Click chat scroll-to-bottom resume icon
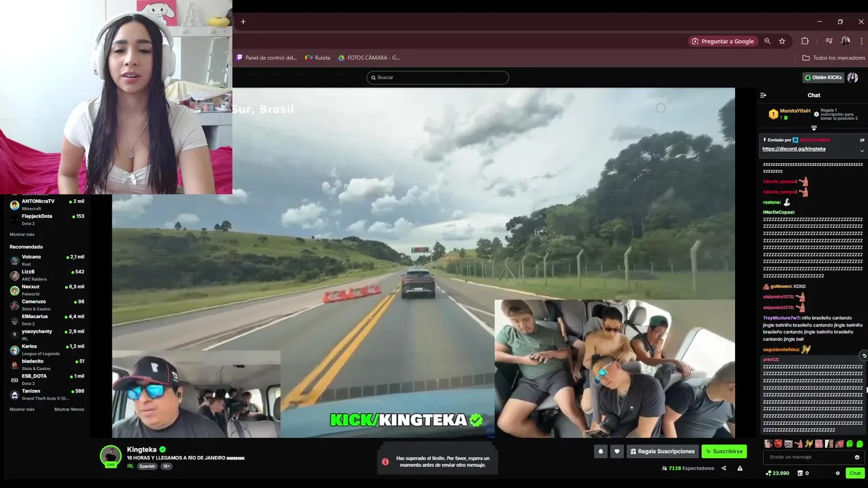This screenshot has height=488, width=868. pyautogui.click(x=863, y=356)
